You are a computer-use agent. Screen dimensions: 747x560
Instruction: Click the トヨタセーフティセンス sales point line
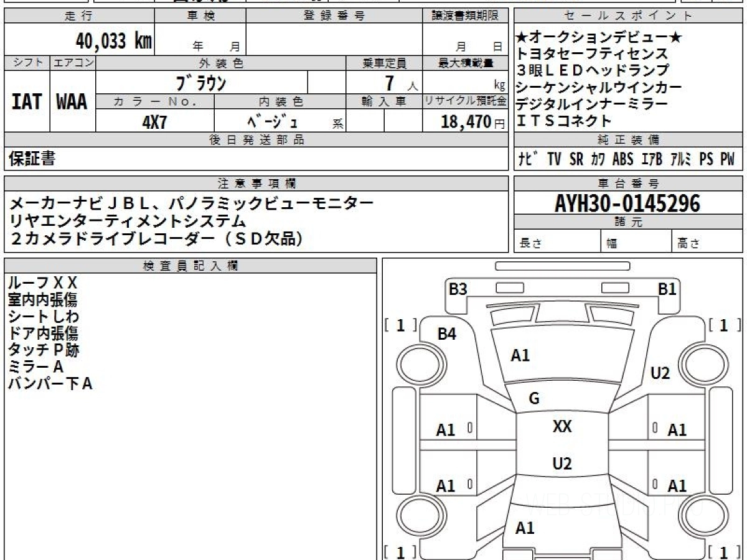592,54
